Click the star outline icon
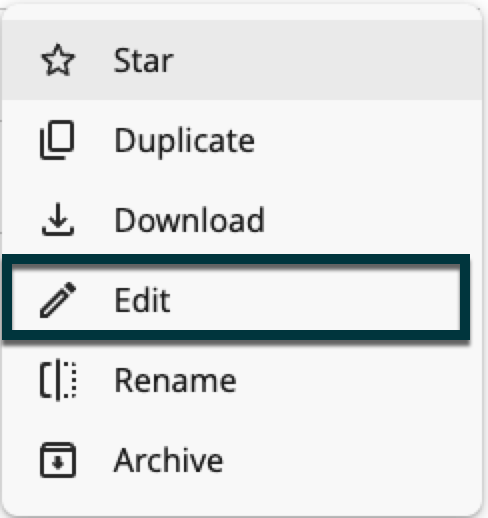 point(58,60)
